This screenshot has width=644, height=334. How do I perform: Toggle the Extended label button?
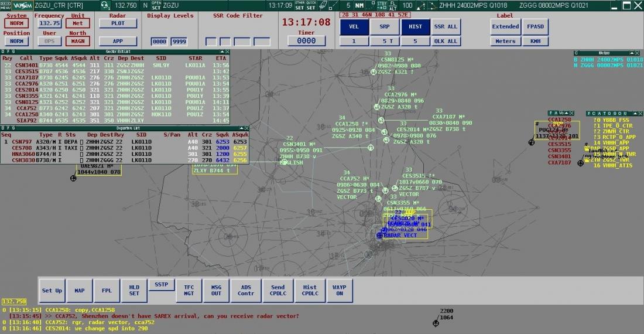tap(506, 27)
